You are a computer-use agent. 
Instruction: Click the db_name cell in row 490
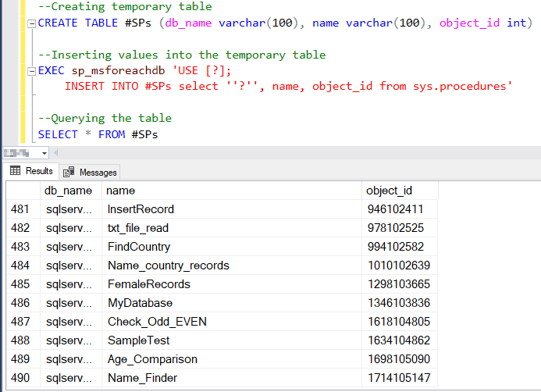[x=71, y=378]
